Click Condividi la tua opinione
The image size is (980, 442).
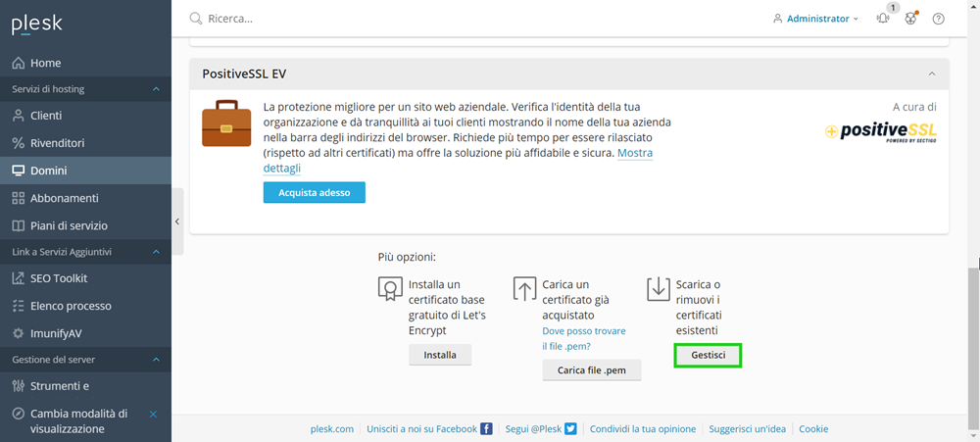tap(643, 429)
